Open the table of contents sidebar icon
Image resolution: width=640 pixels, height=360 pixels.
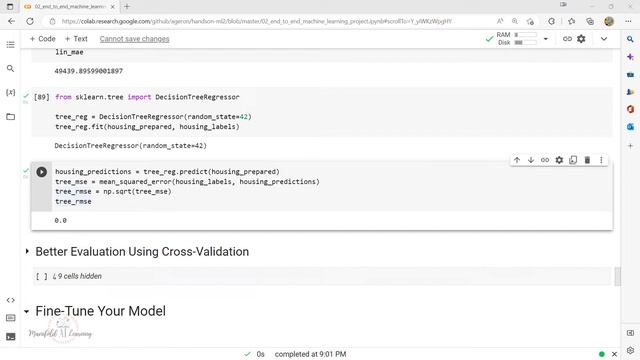[x=11, y=44]
